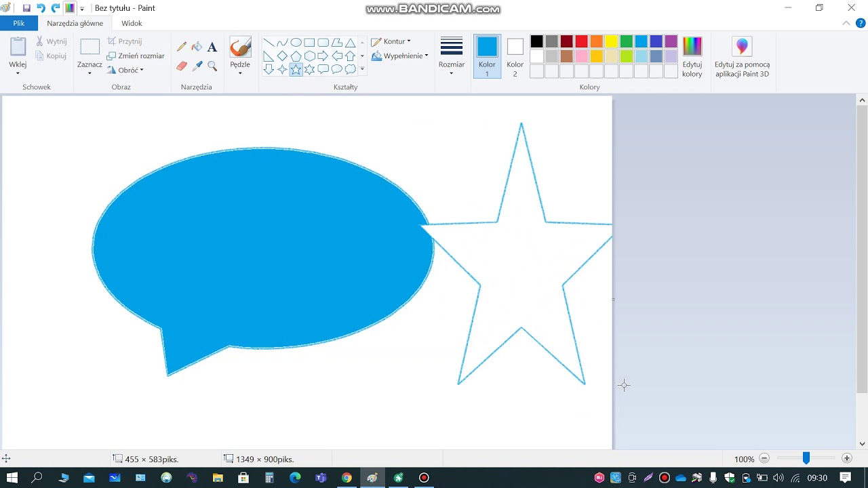The image size is (868, 488).
Task: Select the Oval shape
Action: (296, 42)
